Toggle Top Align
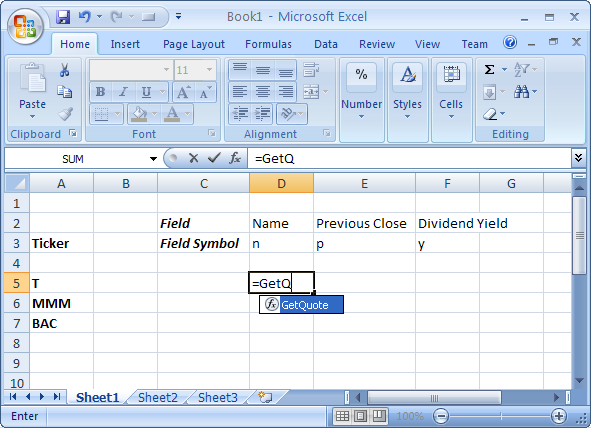The image size is (591, 428). tap(240, 70)
